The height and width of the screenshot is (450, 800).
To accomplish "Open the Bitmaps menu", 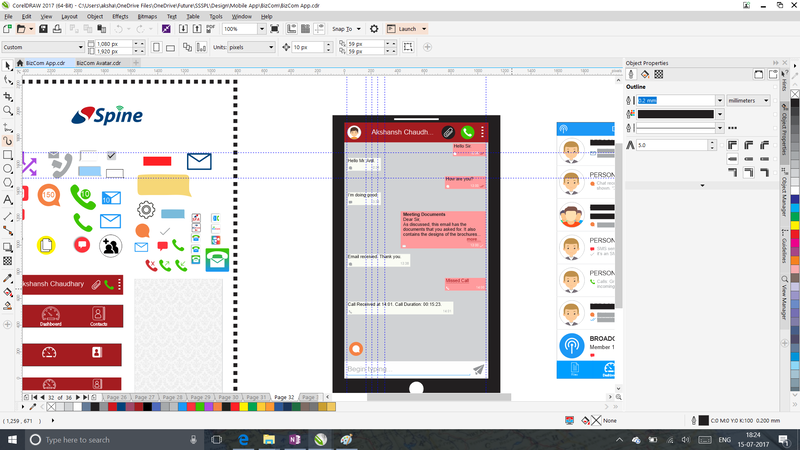I will coord(146,17).
